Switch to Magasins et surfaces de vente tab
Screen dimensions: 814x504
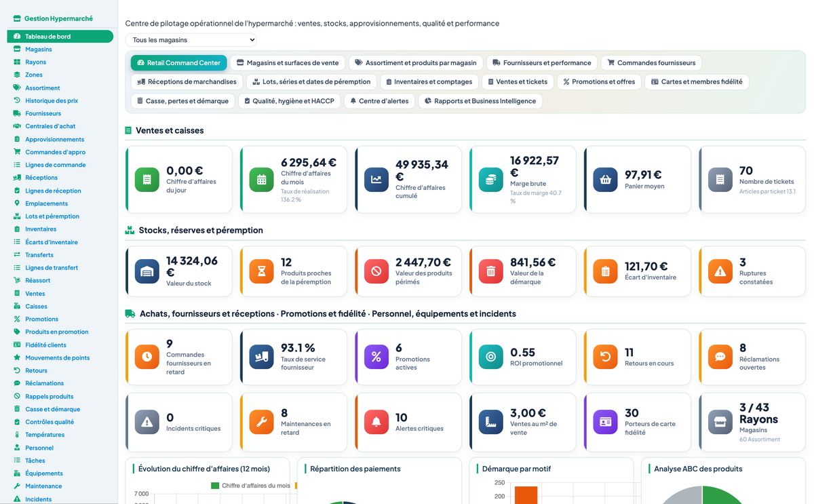(288, 63)
